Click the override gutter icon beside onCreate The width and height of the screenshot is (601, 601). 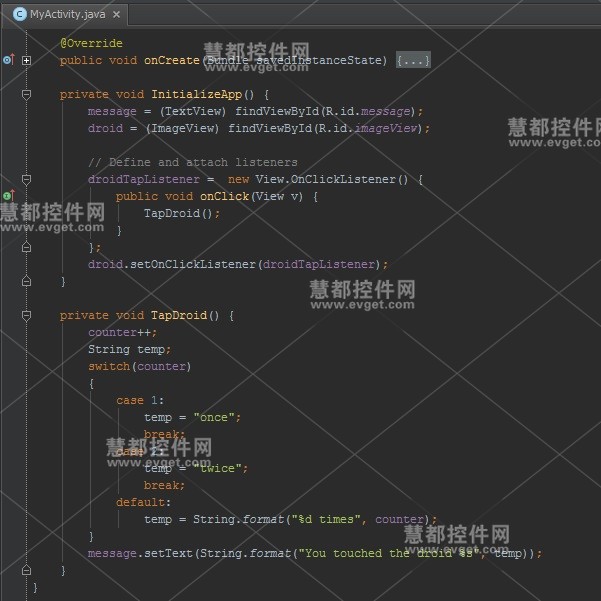click(8, 60)
